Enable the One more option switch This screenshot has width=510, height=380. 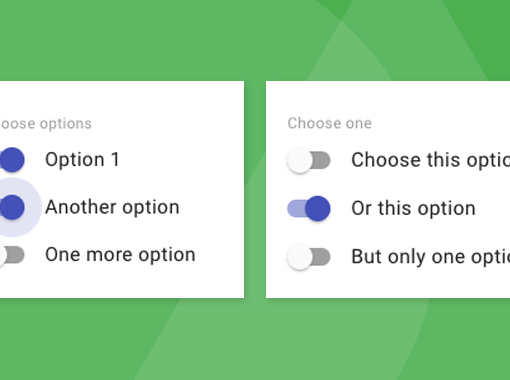[x=12, y=255]
